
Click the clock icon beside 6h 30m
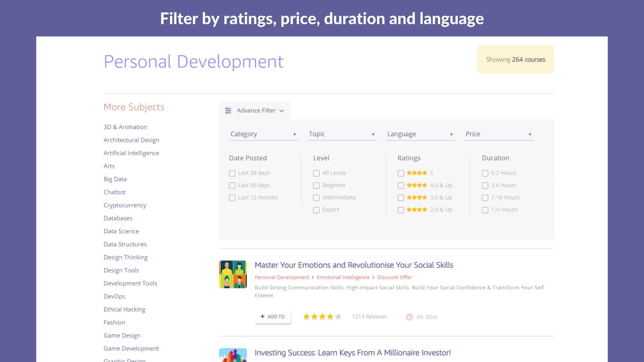pos(409,317)
